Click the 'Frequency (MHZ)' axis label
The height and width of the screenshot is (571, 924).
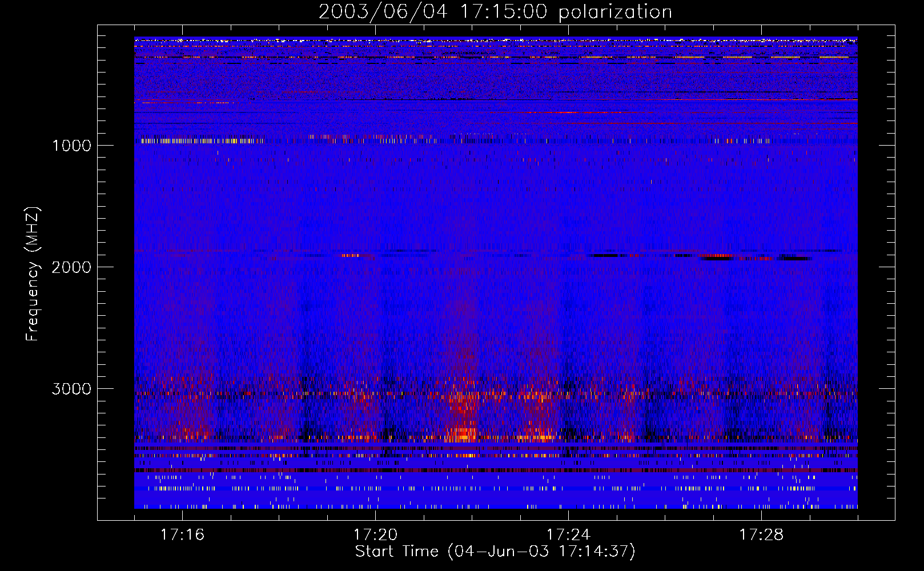33,274
